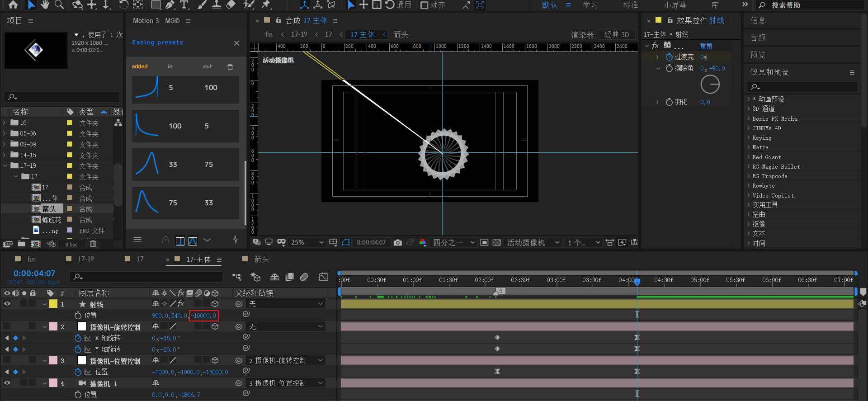Image resolution: width=868 pixels, height=401 pixels.
Task: Open the Graph Editor in the timeline
Action: tap(323, 277)
